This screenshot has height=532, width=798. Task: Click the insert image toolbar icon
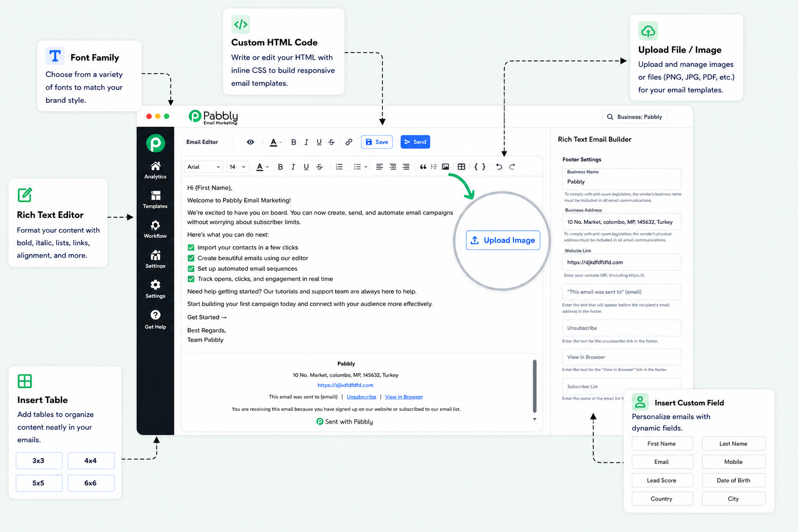pyautogui.click(x=445, y=167)
